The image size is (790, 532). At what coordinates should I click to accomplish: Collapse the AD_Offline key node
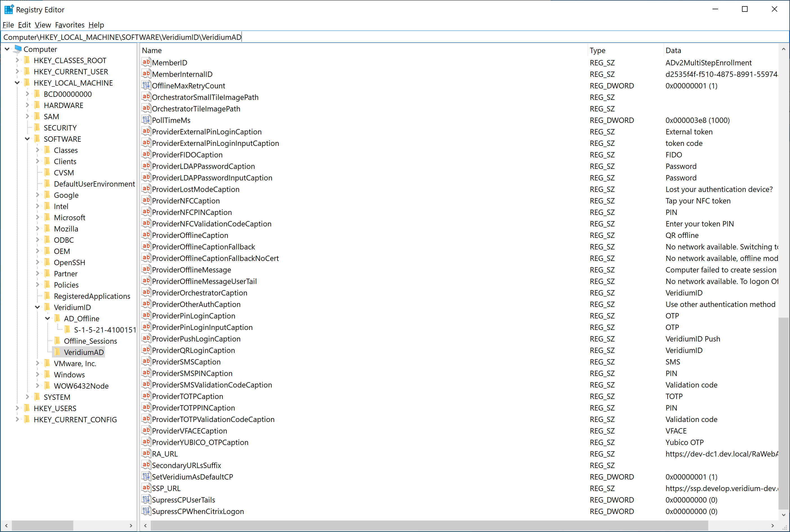(x=47, y=318)
